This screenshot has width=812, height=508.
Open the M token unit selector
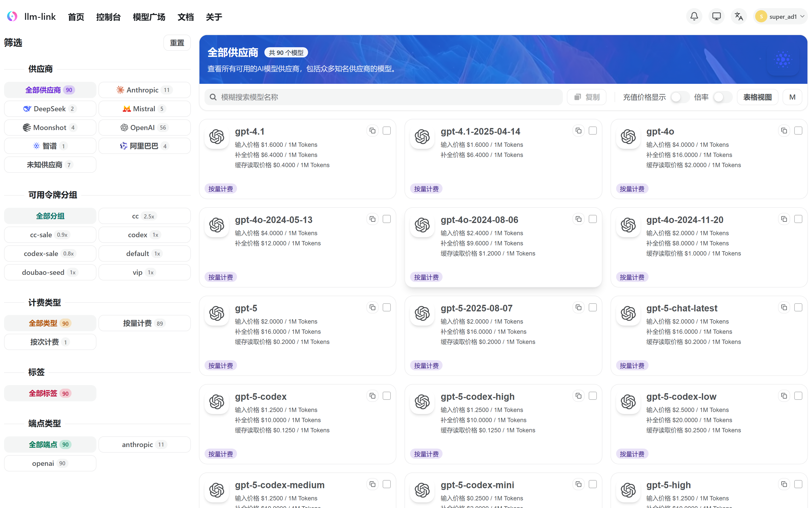coord(792,97)
